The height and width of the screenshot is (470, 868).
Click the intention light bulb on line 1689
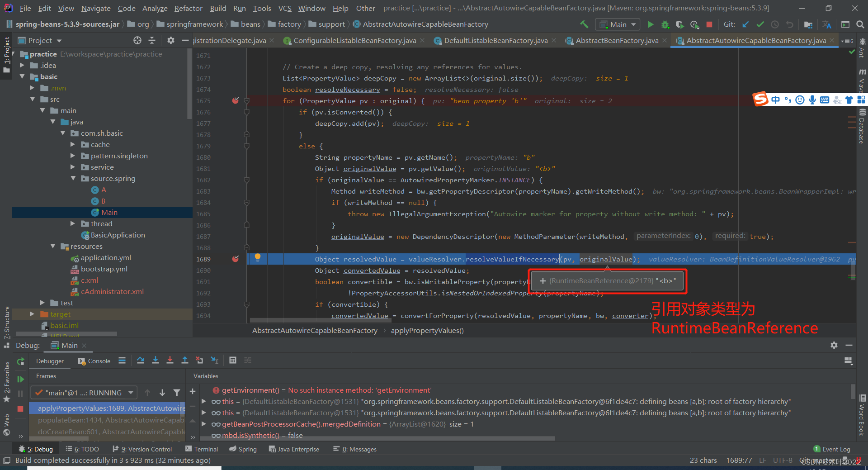click(x=257, y=258)
